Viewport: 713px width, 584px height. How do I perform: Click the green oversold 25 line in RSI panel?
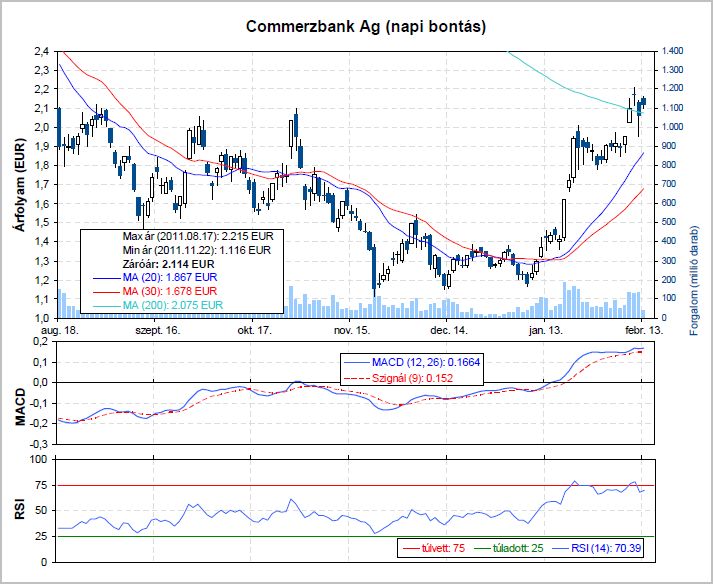(x=355, y=537)
